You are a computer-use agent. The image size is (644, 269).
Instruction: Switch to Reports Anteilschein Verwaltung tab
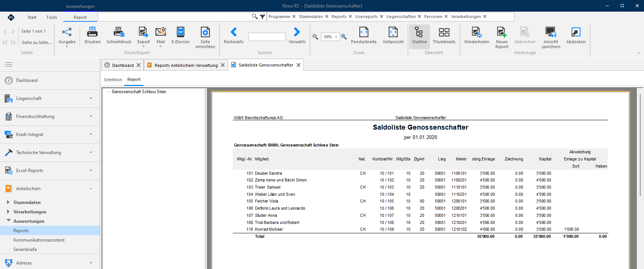186,65
